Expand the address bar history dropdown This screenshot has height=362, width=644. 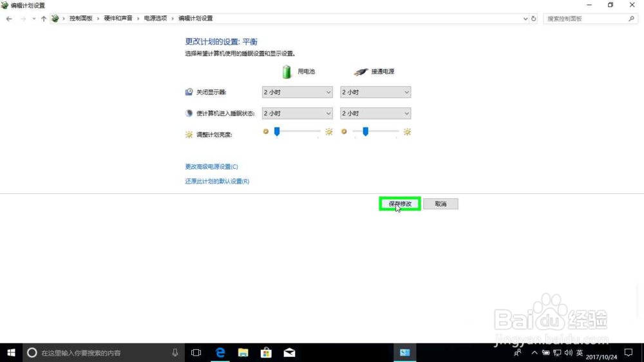[x=526, y=19]
